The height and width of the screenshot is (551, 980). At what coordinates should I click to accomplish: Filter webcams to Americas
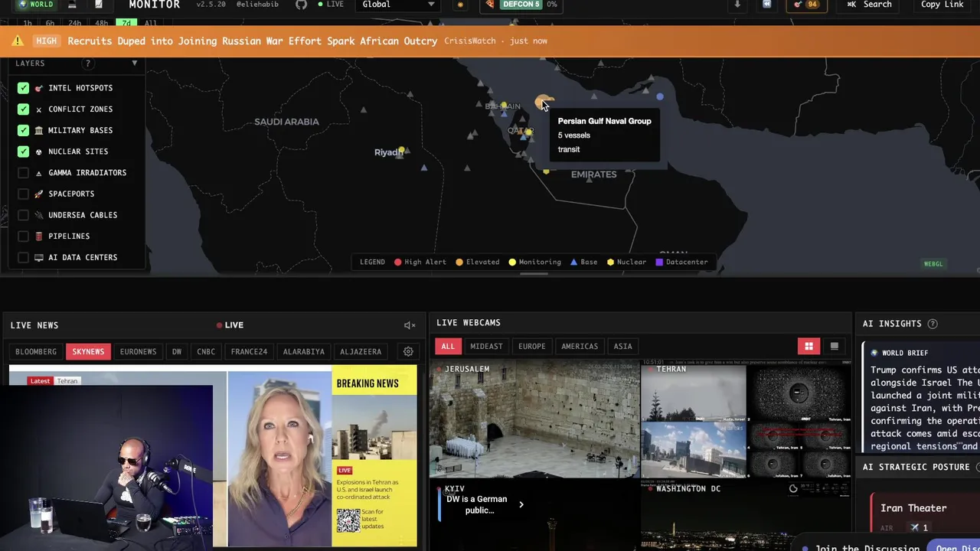[580, 346]
